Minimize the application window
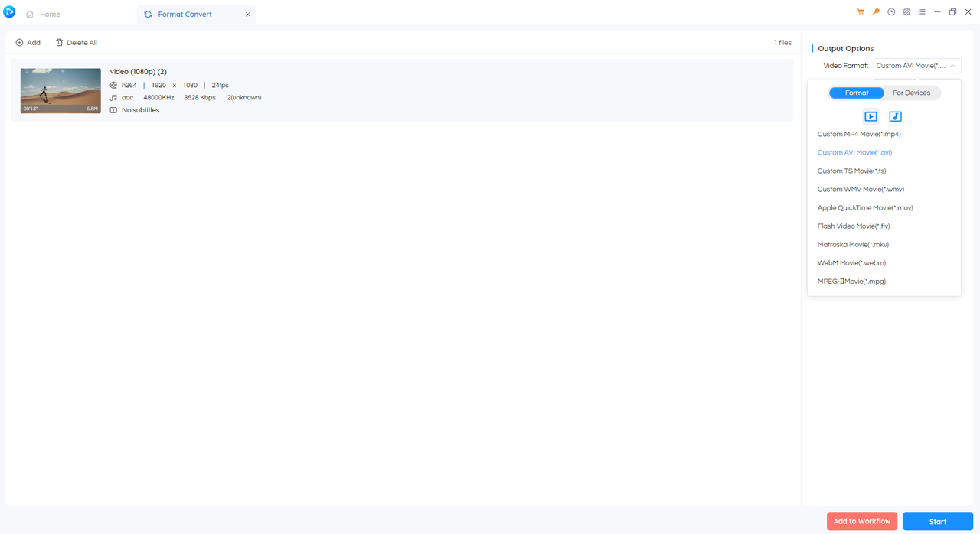The height and width of the screenshot is (534, 980). point(937,12)
